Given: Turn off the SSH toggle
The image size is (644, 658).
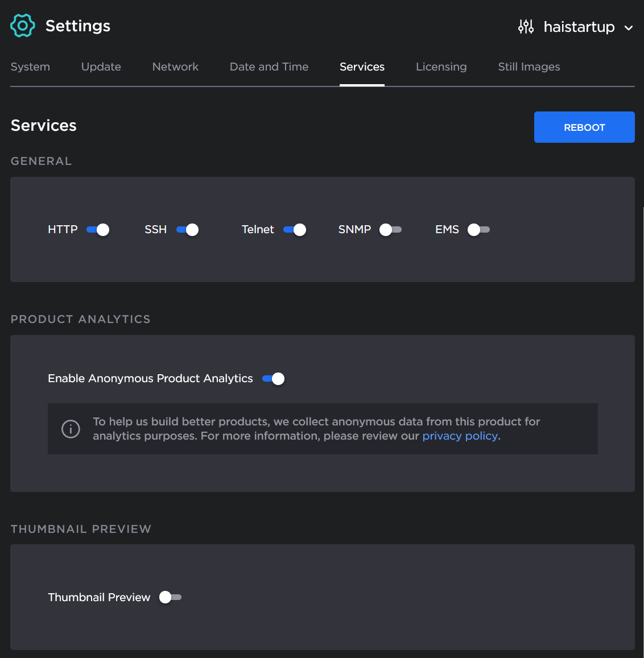Looking at the screenshot, I should coord(187,230).
